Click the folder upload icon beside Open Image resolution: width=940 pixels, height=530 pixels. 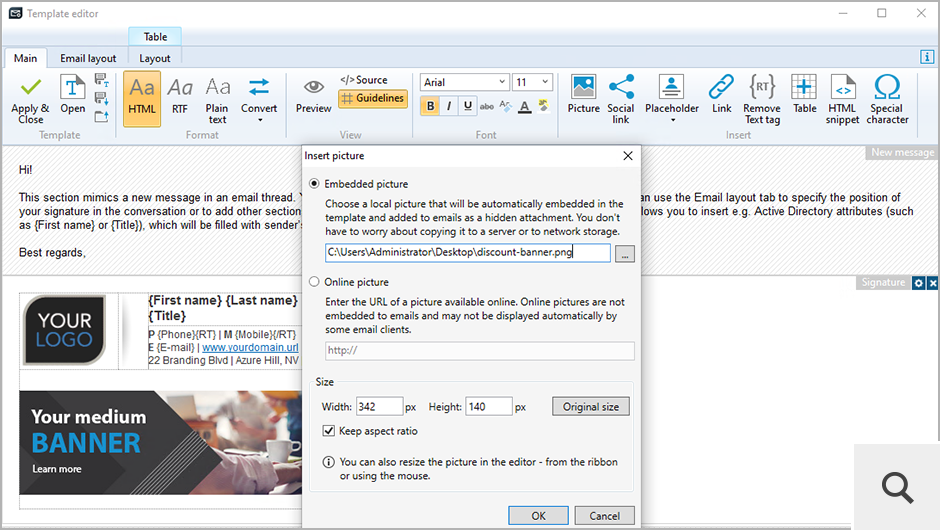click(101, 116)
